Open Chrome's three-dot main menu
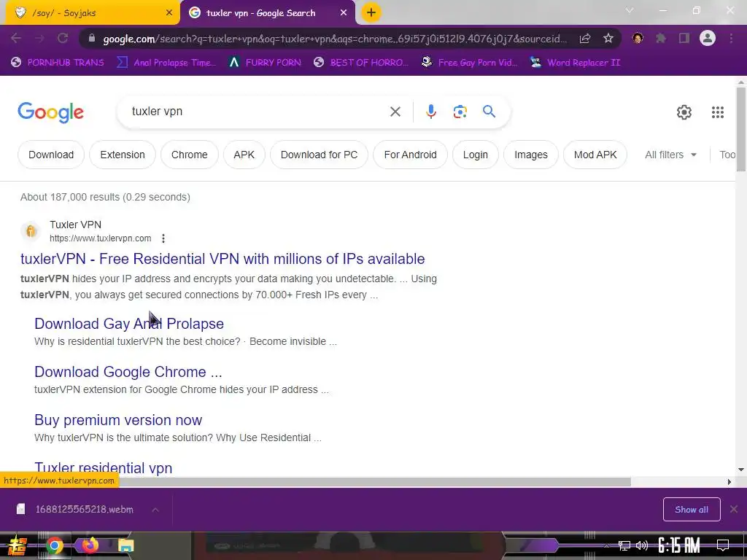Viewport: 747px width, 560px height. 731,38
